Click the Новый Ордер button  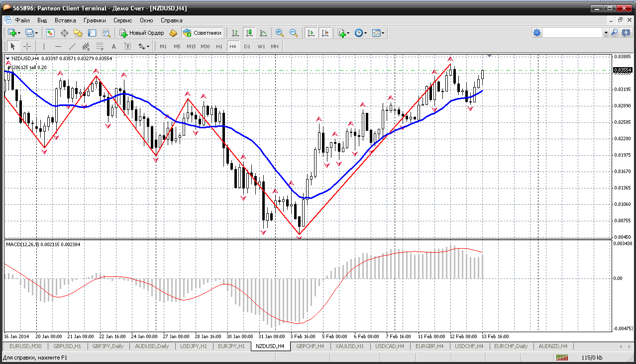coord(141,33)
